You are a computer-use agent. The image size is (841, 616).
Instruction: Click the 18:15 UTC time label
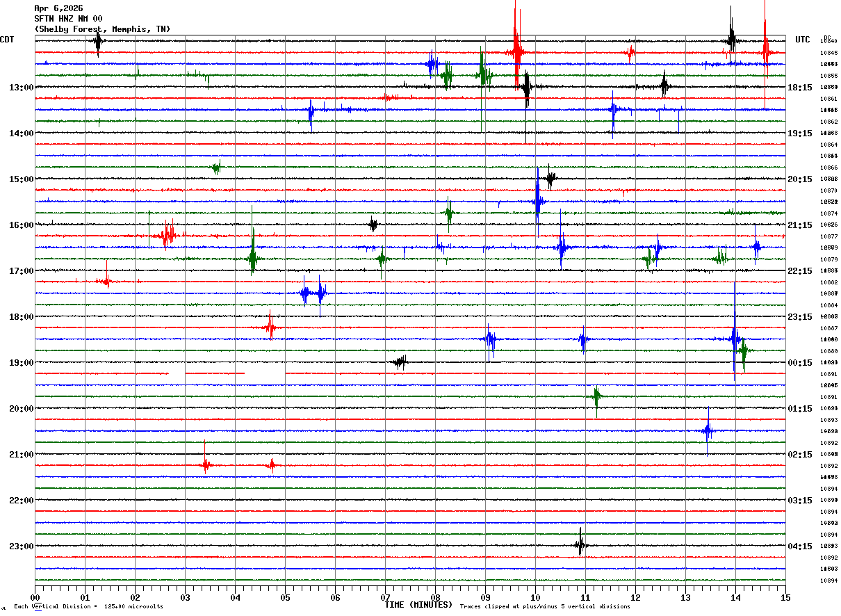point(800,88)
